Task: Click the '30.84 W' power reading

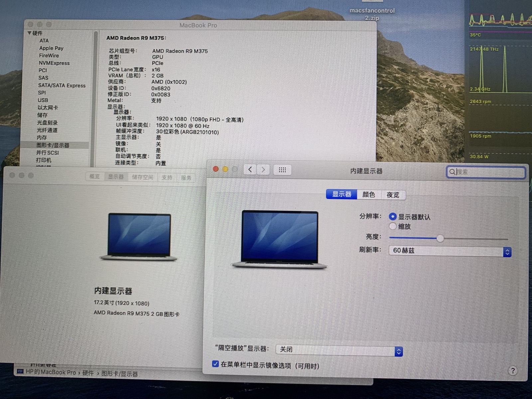Action: 479,157
